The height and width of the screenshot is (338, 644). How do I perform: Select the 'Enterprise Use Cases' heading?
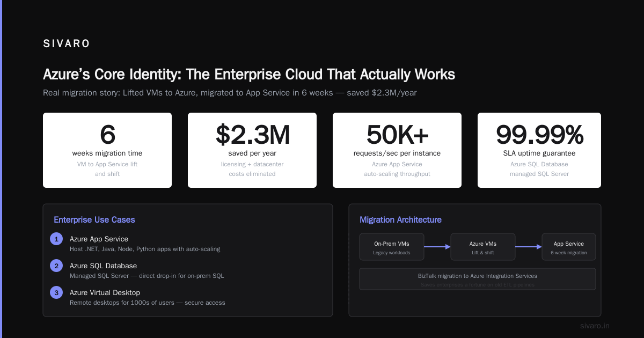point(94,219)
